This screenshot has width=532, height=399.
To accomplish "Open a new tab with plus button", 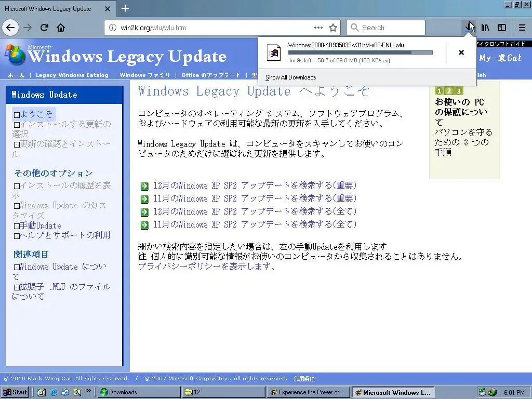I will [x=125, y=8].
